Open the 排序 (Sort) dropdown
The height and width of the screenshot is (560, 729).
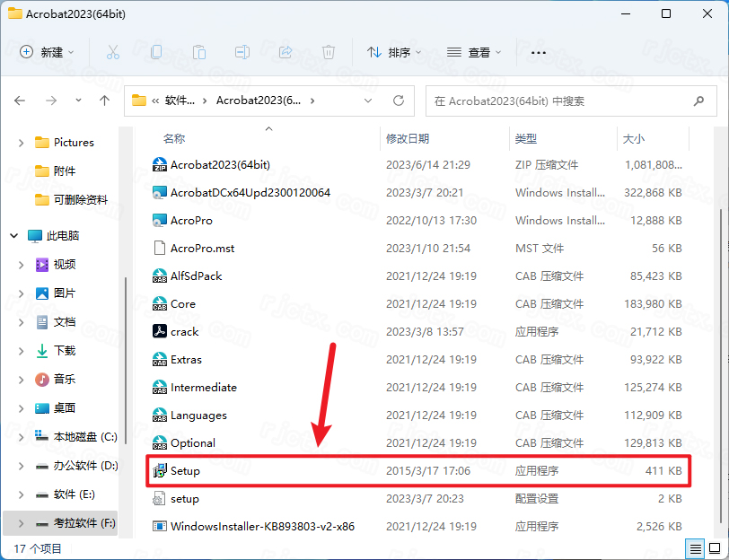394,53
